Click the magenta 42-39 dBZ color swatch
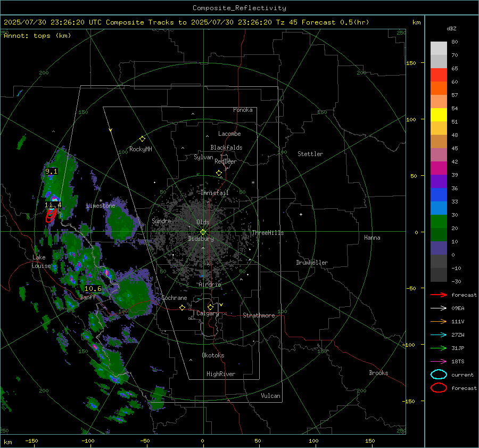Image resolution: width=479 pixels, height=448 pixels. 439,168
